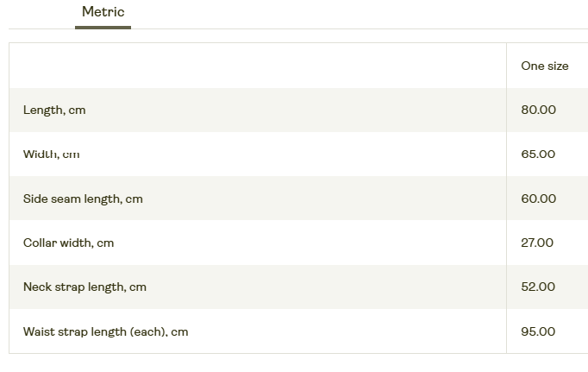Select the Waist strap length (each) label
Image resolution: width=588 pixels, height=372 pixels.
[105, 331]
